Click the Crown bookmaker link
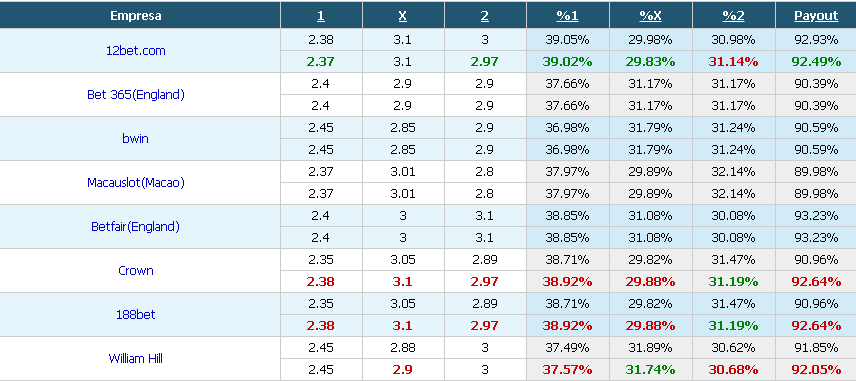 pyautogui.click(x=135, y=271)
